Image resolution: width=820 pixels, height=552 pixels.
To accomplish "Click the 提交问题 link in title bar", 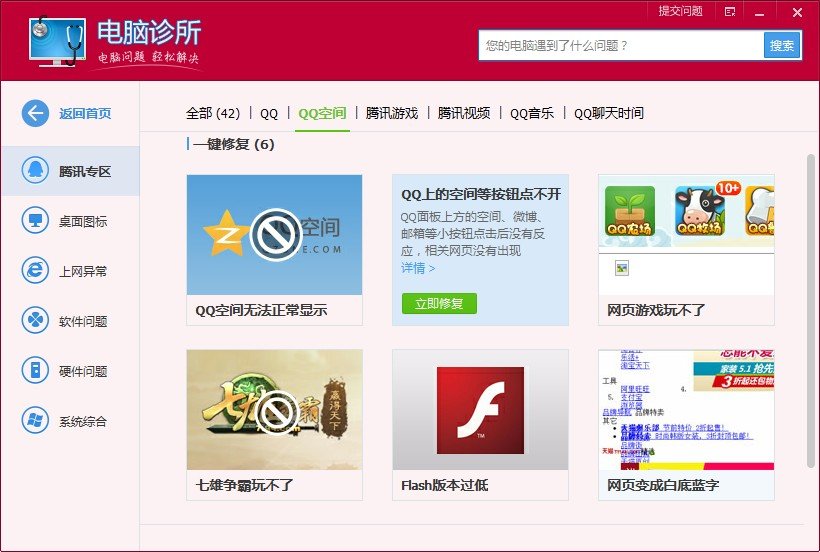I will (x=680, y=12).
